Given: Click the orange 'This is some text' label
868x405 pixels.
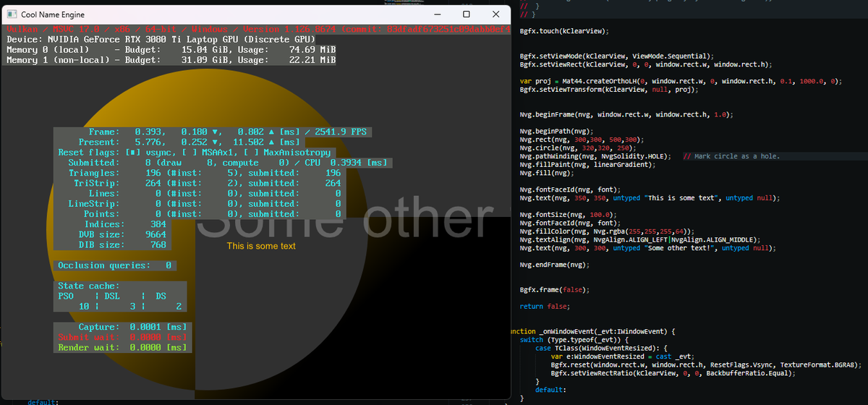Looking at the screenshot, I should (261, 247).
